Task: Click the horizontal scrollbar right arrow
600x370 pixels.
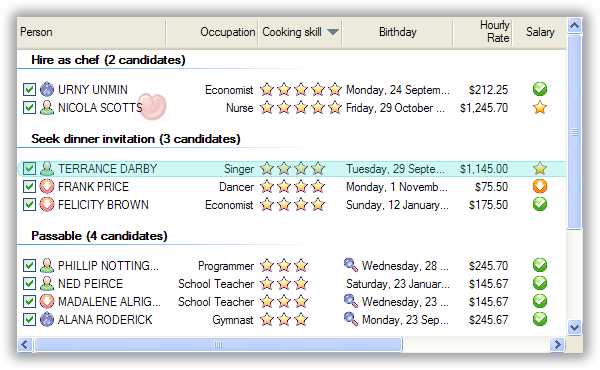Action: (x=558, y=345)
